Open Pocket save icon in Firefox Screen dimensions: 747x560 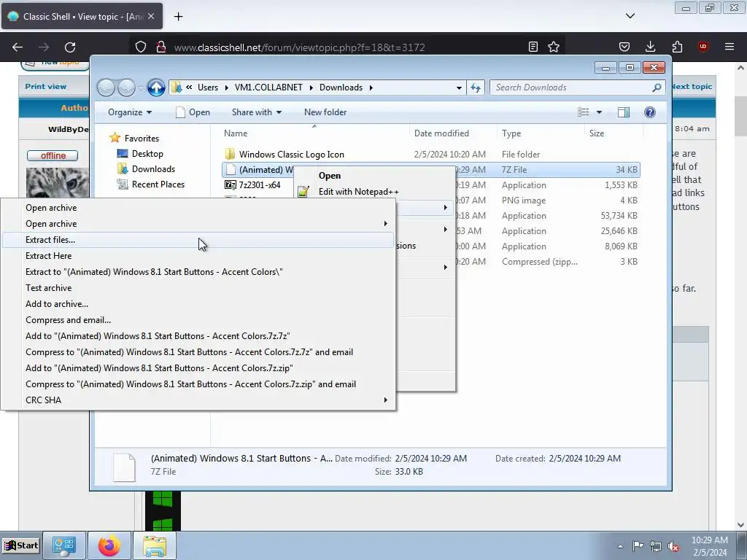pyautogui.click(x=624, y=47)
